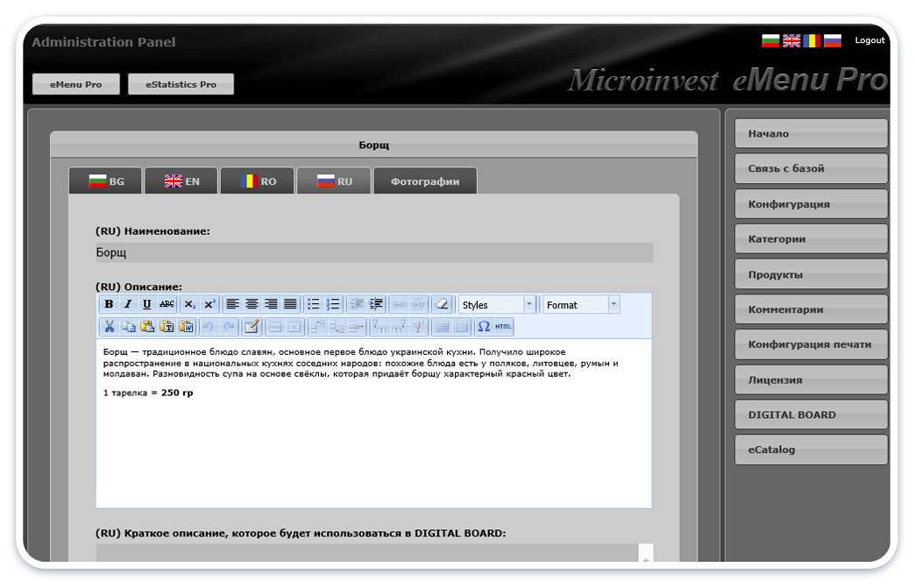Toggle bold formatting in the editor

tap(109, 304)
